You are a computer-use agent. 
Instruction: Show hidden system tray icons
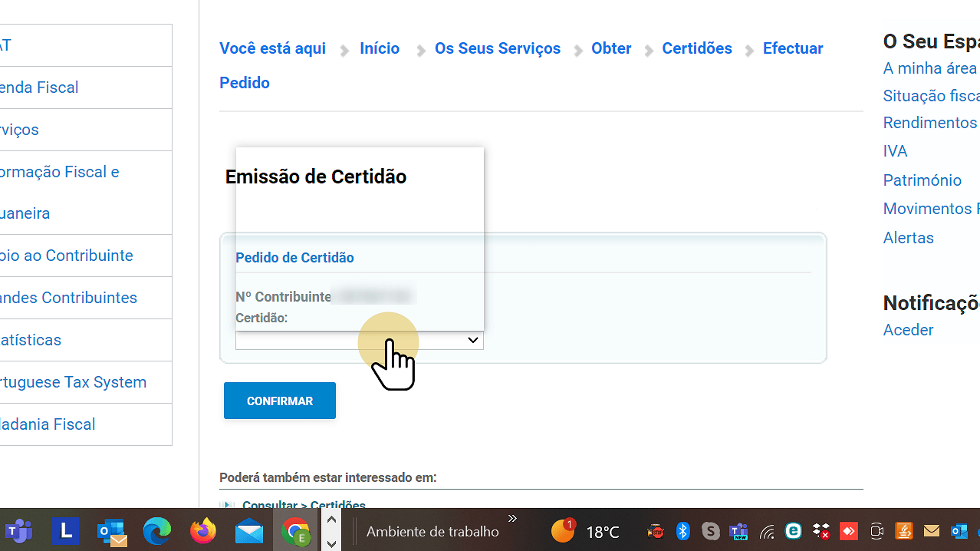coord(512,518)
